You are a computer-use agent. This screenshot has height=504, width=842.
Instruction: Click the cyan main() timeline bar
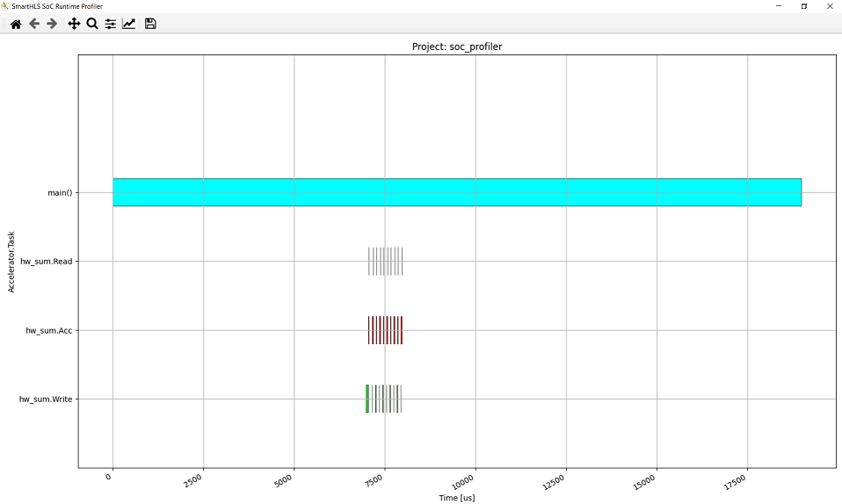coord(457,192)
